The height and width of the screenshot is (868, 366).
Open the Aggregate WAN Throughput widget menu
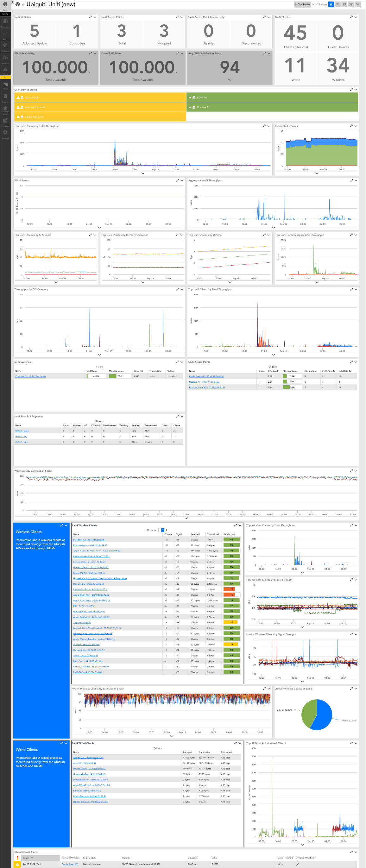[356, 180]
